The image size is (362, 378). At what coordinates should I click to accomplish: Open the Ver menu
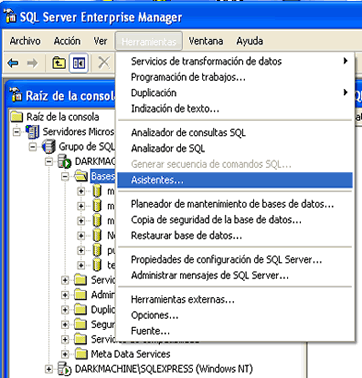click(100, 41)
